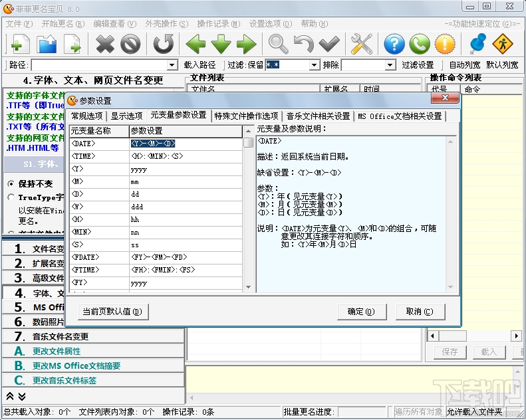The height and width of the screenshot is (420, 526).
Task: Click the blue pushpin icon
Action: [477, 44]
